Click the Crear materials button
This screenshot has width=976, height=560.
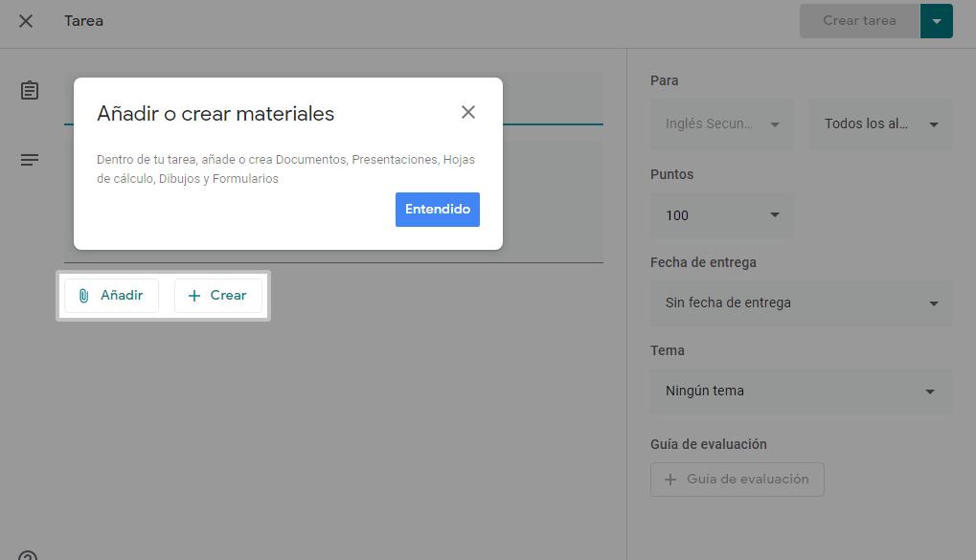tap(217, 295)
